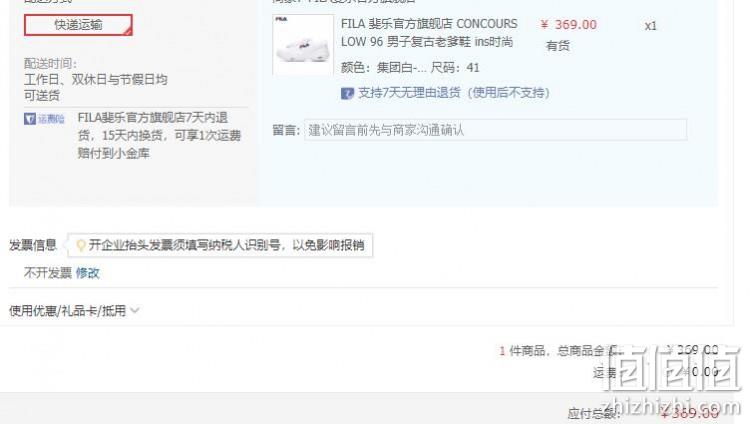Open FILA CONCOURS LOW 96 product title
The image size is (750, 424).
click(x=429, y=33)
